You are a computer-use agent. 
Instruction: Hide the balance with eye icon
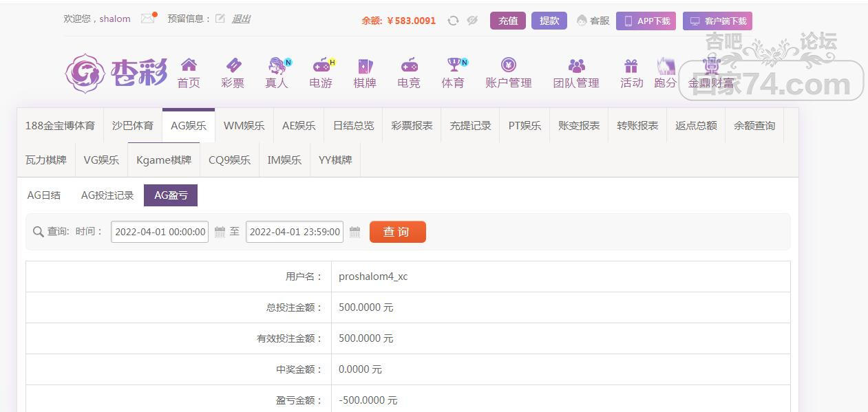pyautogui.click(x=472, y=21)
